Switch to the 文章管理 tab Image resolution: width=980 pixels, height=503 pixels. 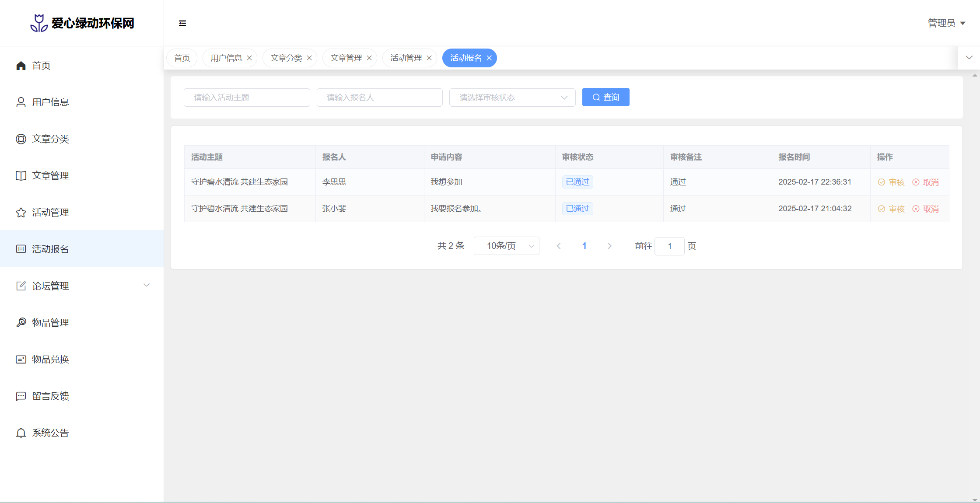[346, 58]
